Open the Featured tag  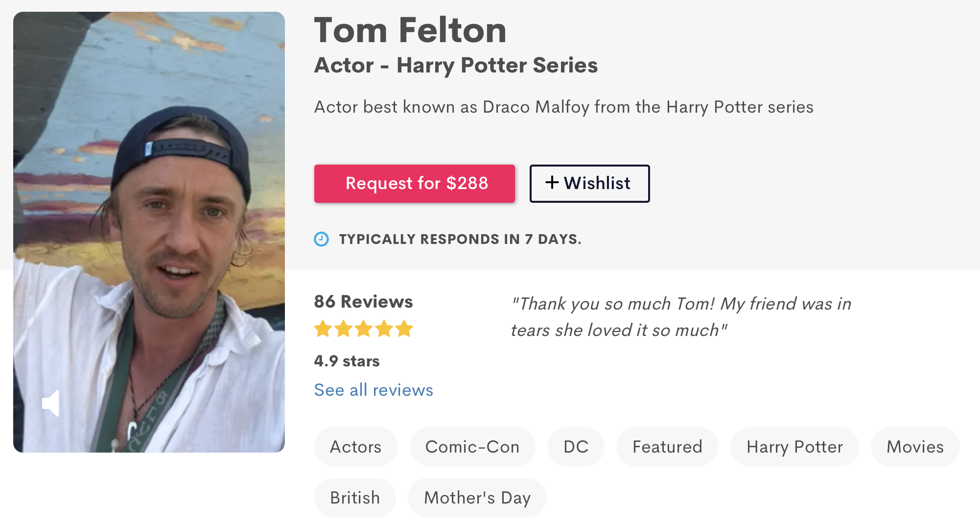[667, 447]
